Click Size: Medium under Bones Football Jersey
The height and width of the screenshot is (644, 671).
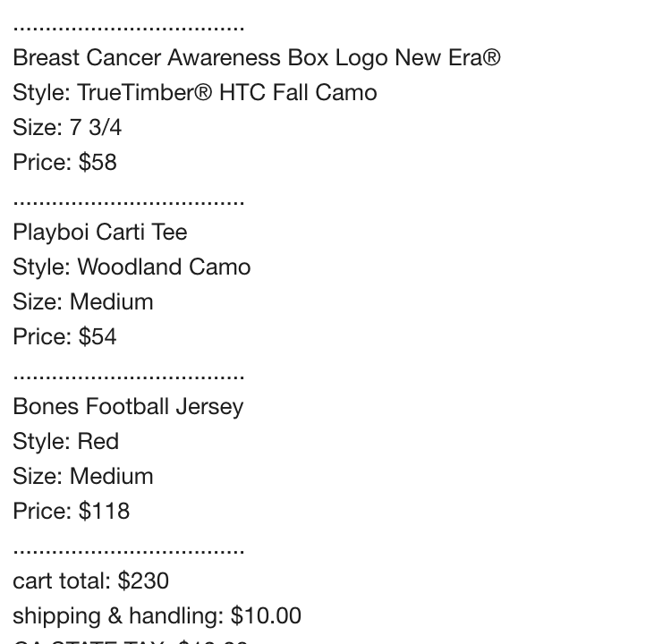click(83, 476)
